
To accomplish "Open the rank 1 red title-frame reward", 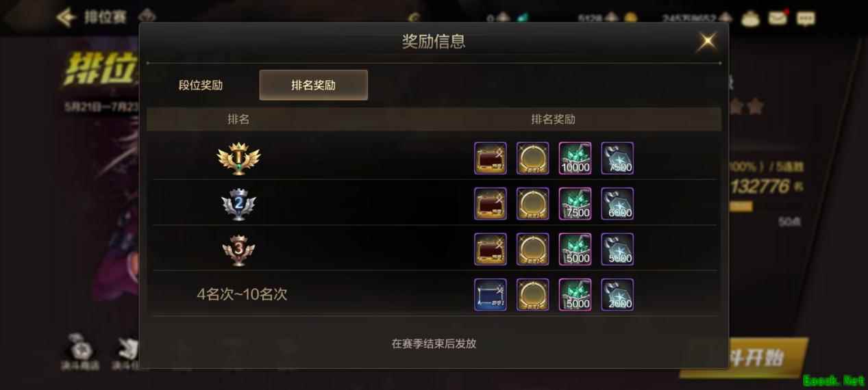I will pos(491,158).
